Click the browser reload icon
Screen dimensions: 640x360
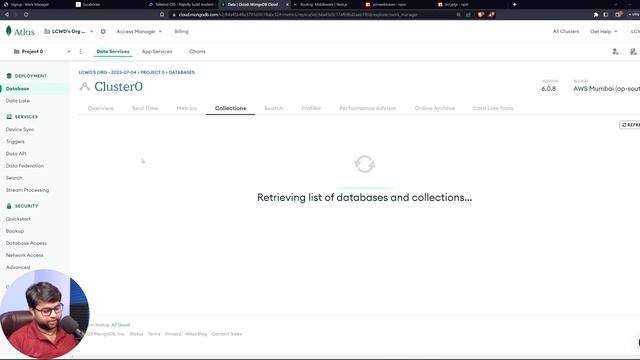pos(26,14)
